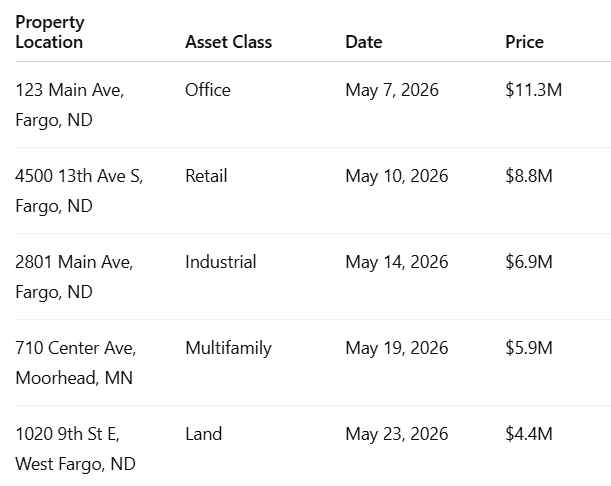Select the 123 Main Ave, Fargo address
611x486 pixels.
coord(69,105)
